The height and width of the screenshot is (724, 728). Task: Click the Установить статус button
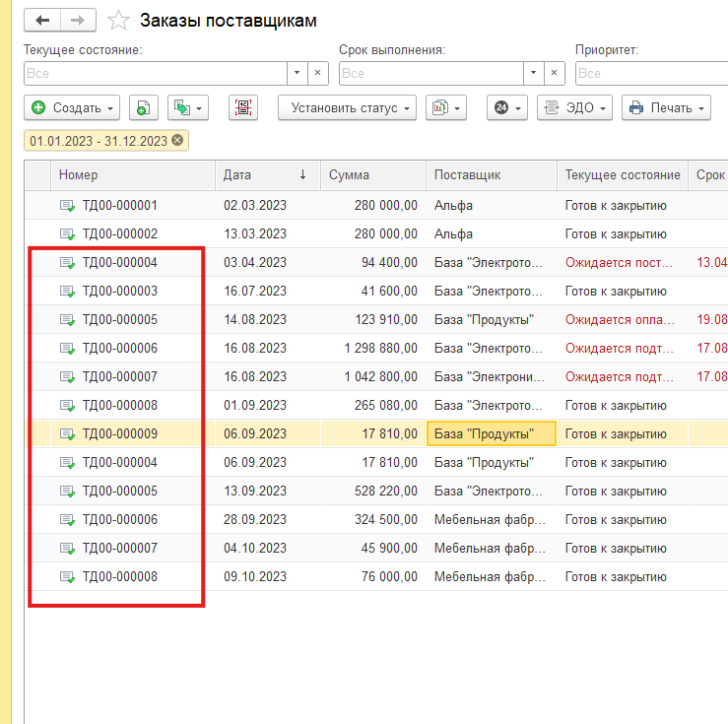pos(347,108)
